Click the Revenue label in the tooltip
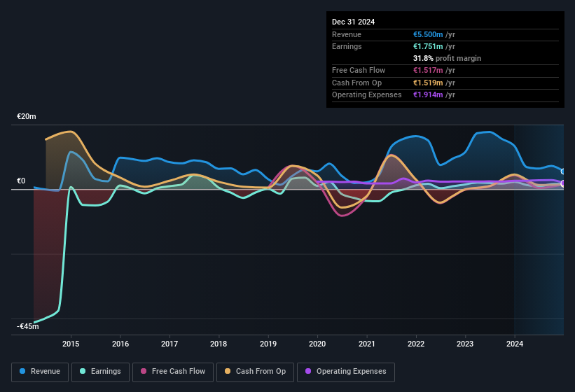 click(x=347, y=34)
